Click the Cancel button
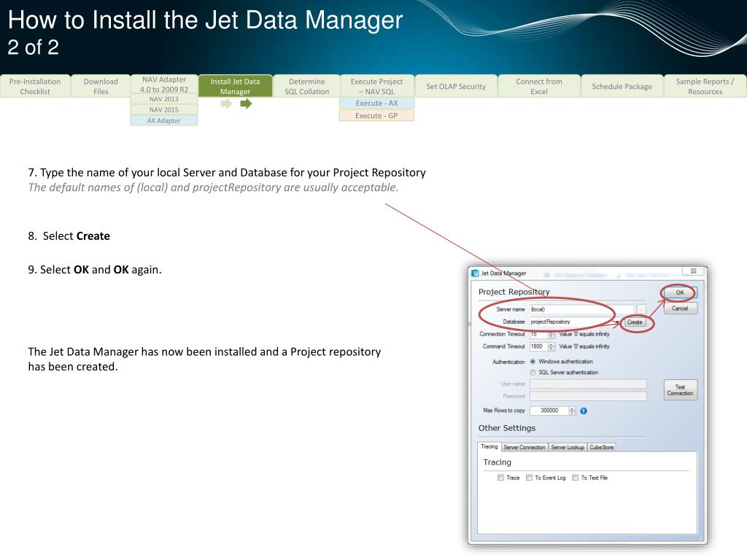 pos(680,308)
